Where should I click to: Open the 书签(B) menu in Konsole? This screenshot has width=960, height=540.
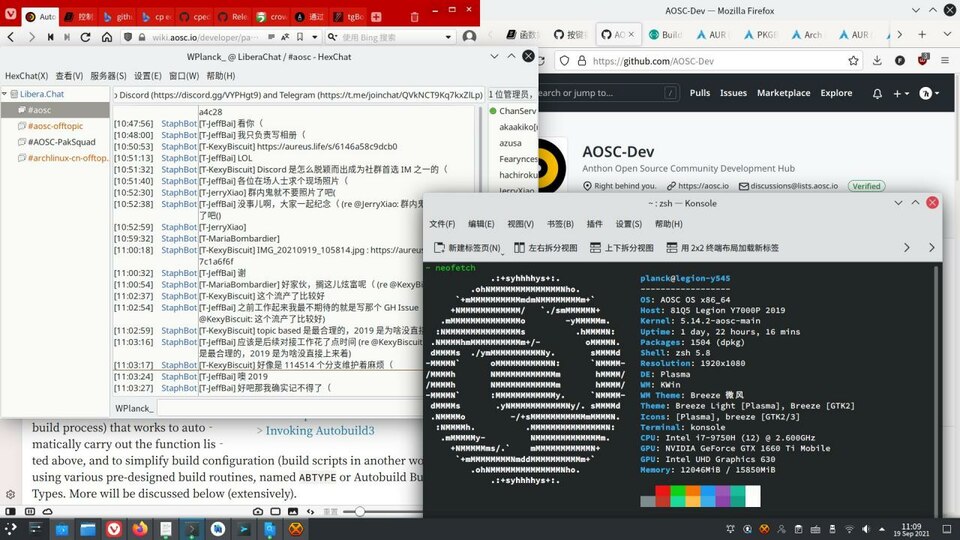coord(560,224)
